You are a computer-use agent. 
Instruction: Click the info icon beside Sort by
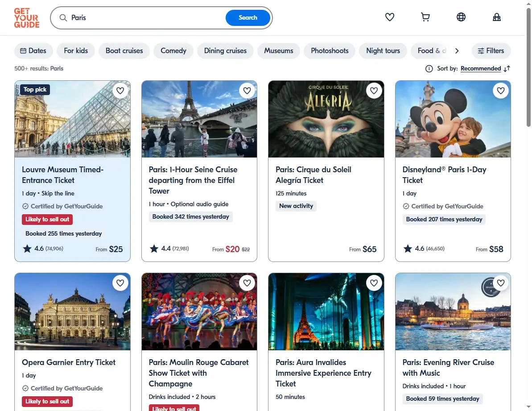(x=429, y=69)
